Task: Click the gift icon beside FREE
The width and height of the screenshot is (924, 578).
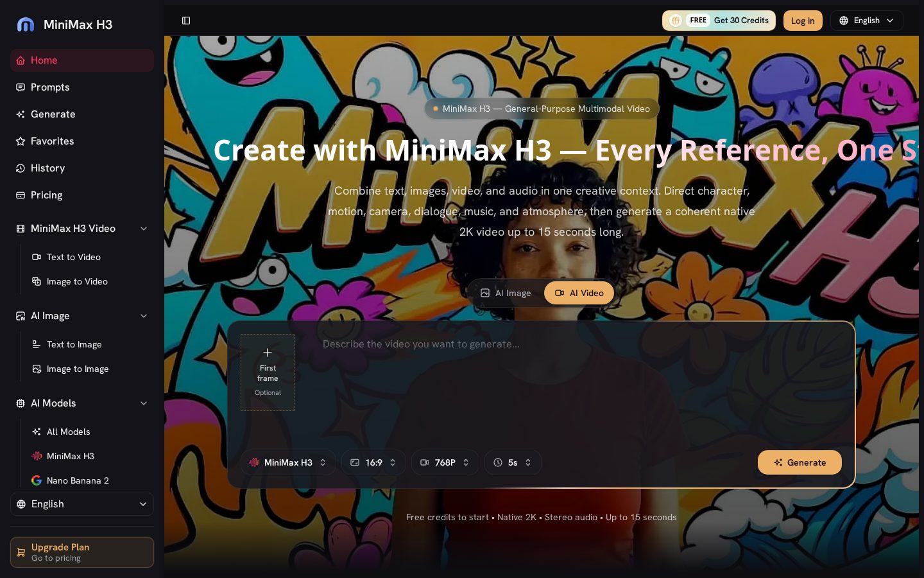Action: (676, 21)
